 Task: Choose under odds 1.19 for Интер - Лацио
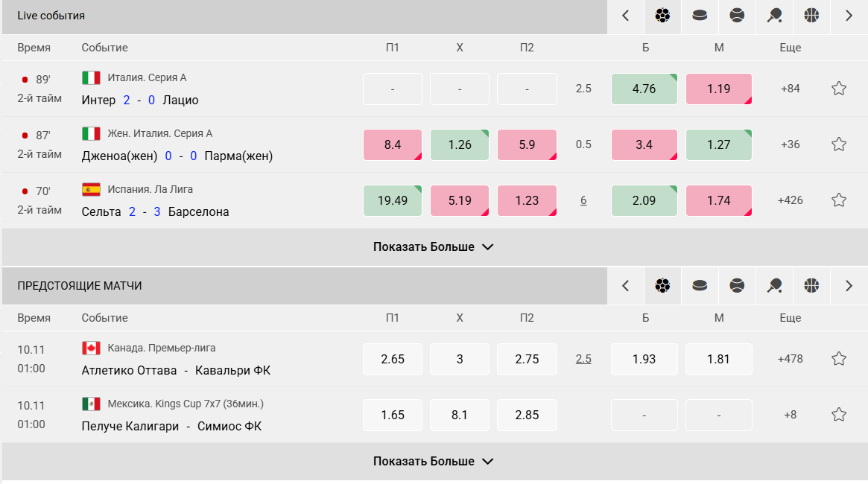719,89
